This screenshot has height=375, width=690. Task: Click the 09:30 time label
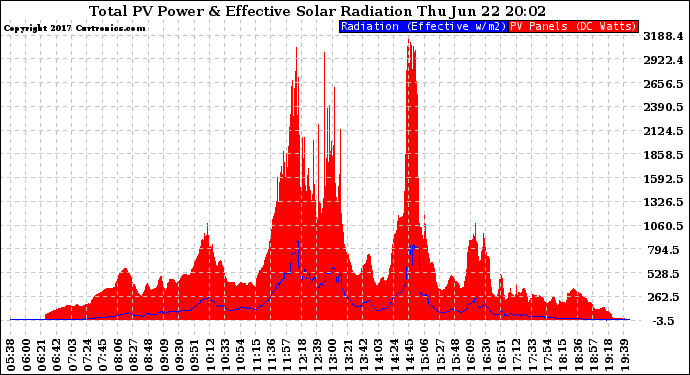180,355
